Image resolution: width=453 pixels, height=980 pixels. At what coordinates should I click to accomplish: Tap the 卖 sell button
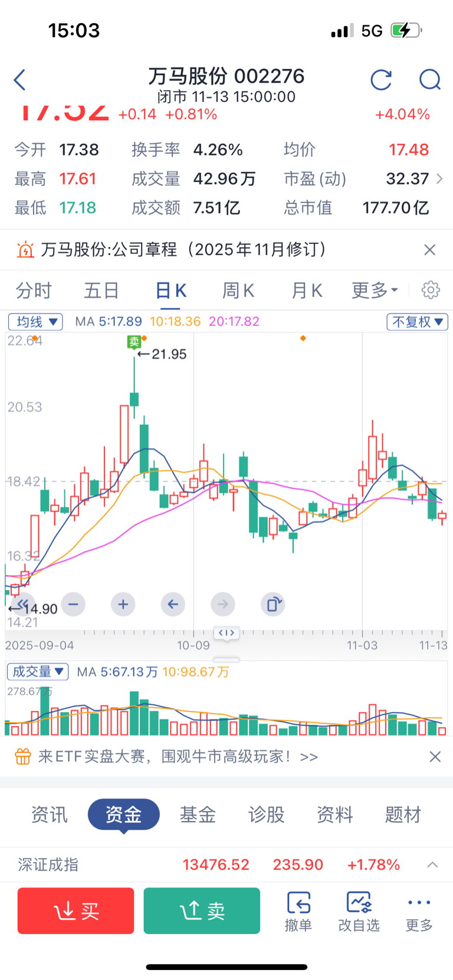point(202,911)
